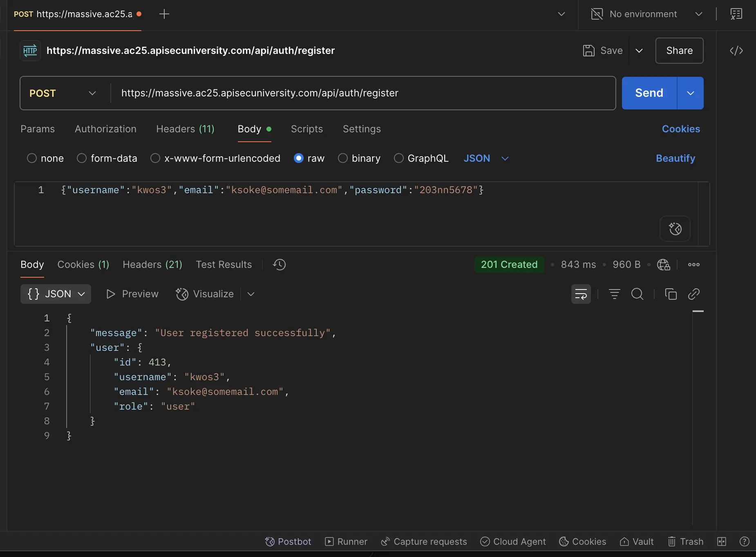Click the 201 Created status badge
The width and height of the screenshot is (756, 557).
coord(509,265)
